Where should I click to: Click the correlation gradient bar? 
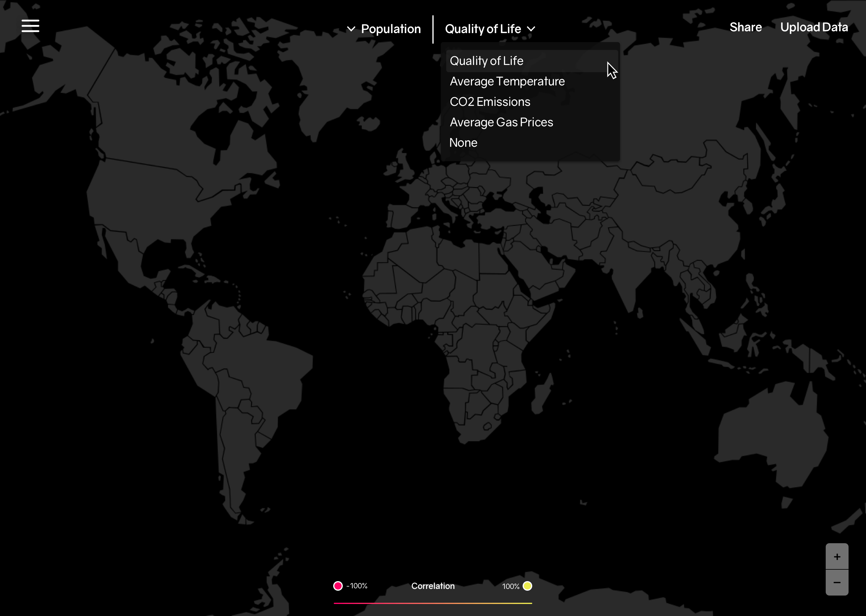(x=433, y=603)
